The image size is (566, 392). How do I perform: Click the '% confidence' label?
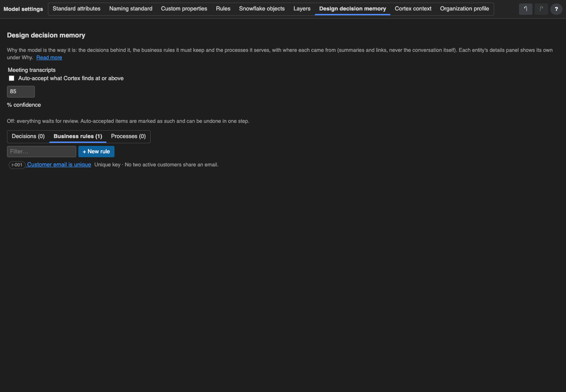pos(24,105)
